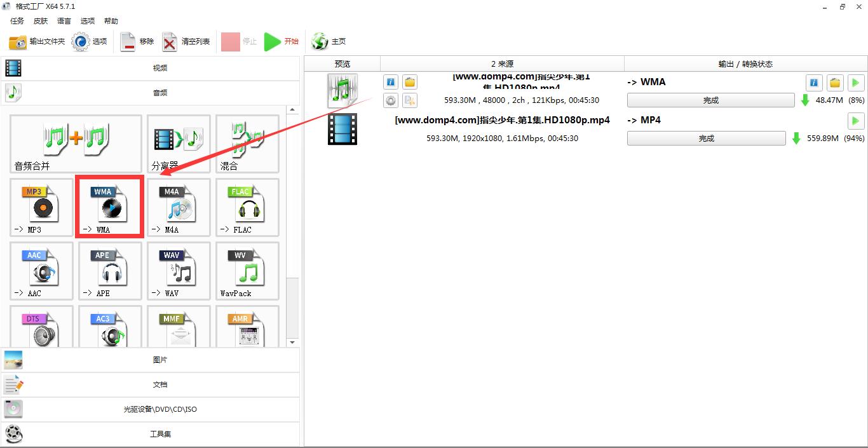The height and width of the screenshot is (448, 868).
Task: Choose -> FLAC conversion
Action: (247, 207)
